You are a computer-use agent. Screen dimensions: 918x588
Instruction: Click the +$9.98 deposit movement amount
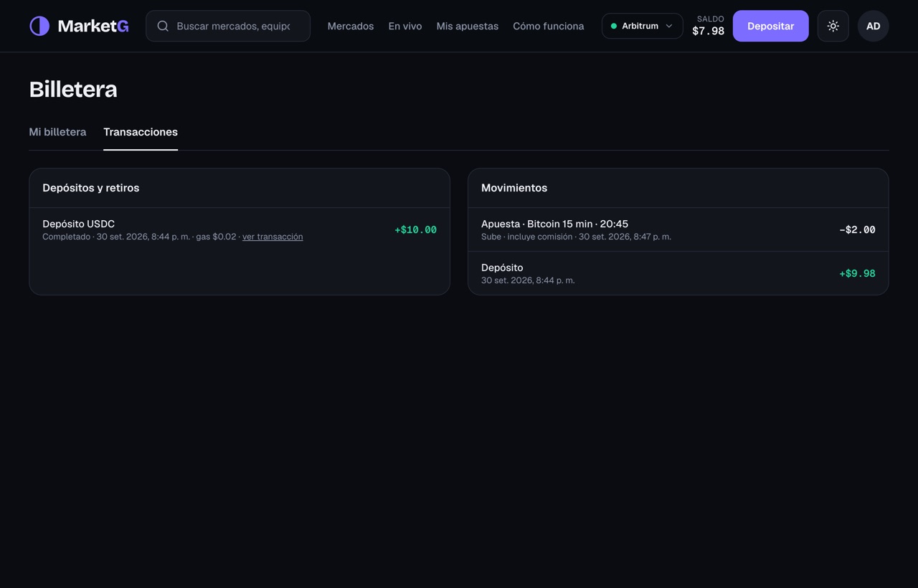(857, 273)
